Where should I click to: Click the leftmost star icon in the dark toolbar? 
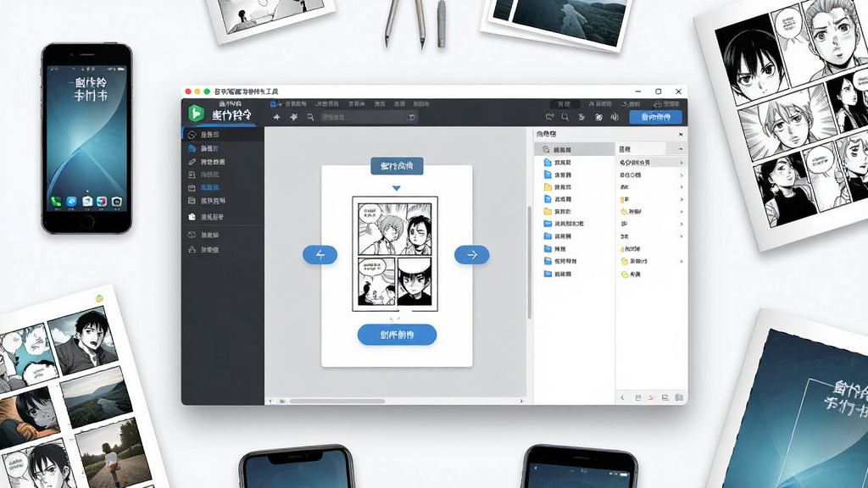[x=277, y=117]
